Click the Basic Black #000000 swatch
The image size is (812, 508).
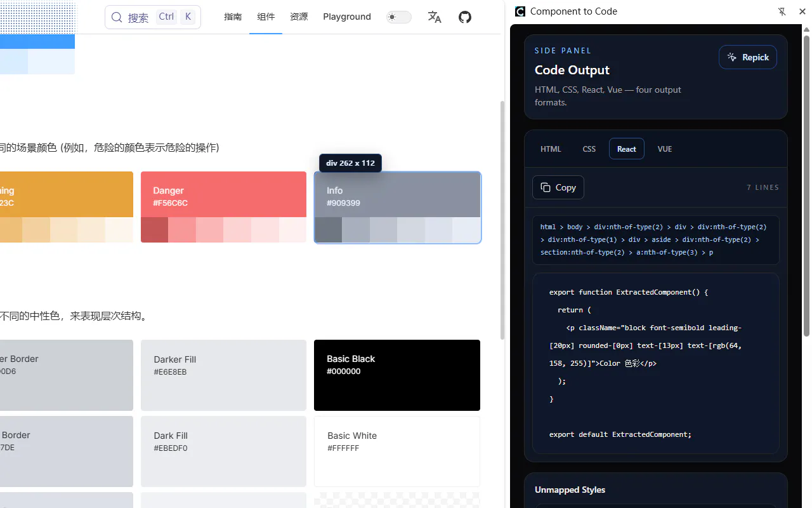coord(397,375)
